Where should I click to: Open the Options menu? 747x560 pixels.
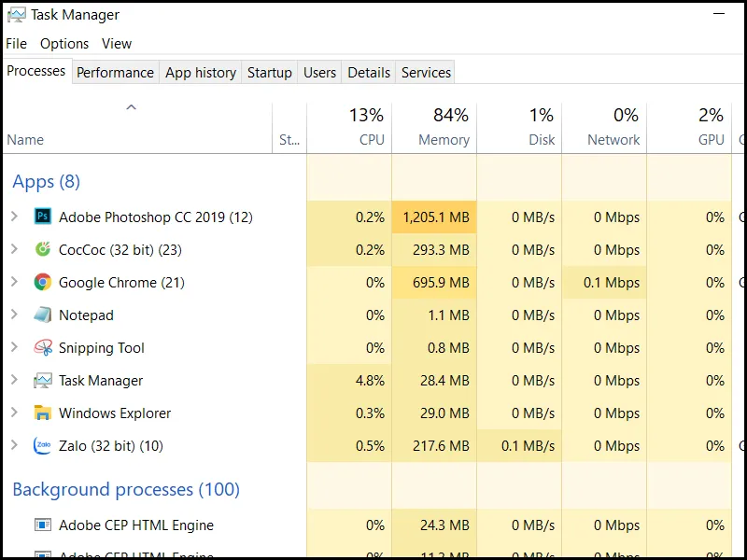pos(63,43)
